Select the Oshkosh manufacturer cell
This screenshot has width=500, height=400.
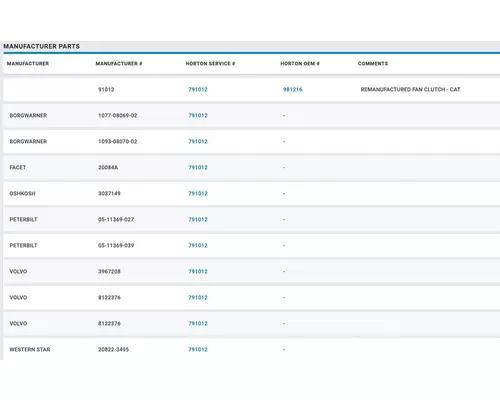(x=22, y=193)
